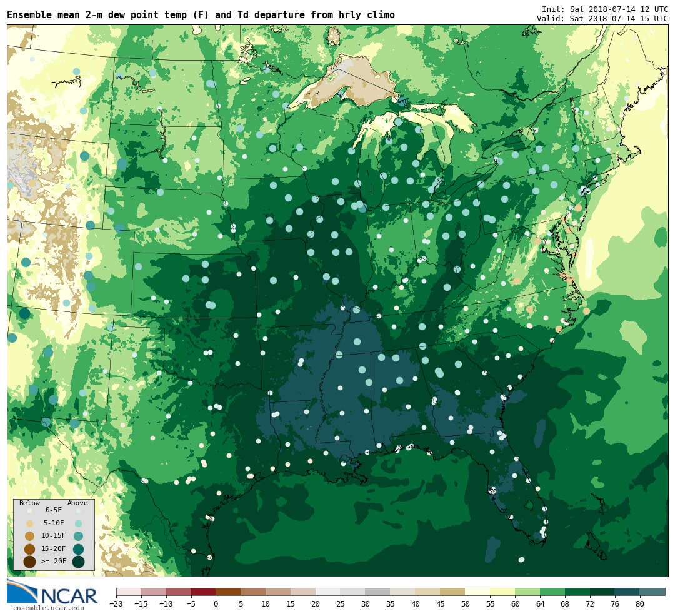Click the -5 to 0 dark red swatch
Screen dimensions: 675x616
coord(204,592)
